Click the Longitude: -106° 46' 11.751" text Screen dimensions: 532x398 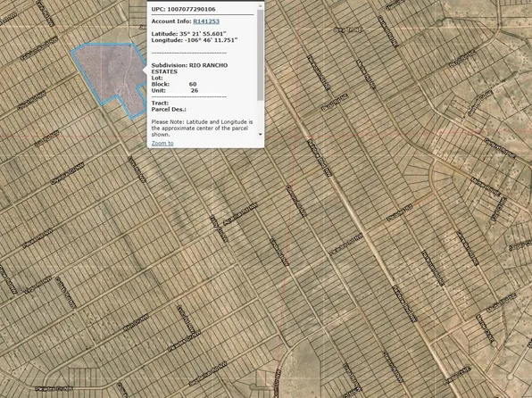coord(195,40)
